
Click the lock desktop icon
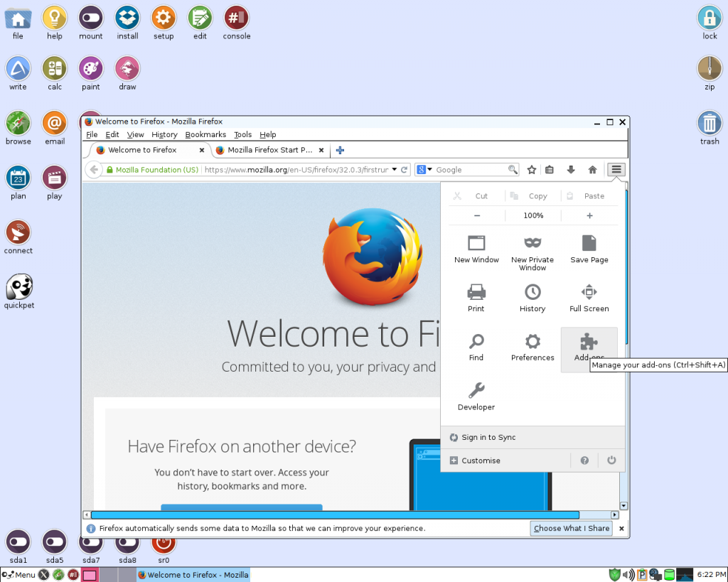point(710,23)
